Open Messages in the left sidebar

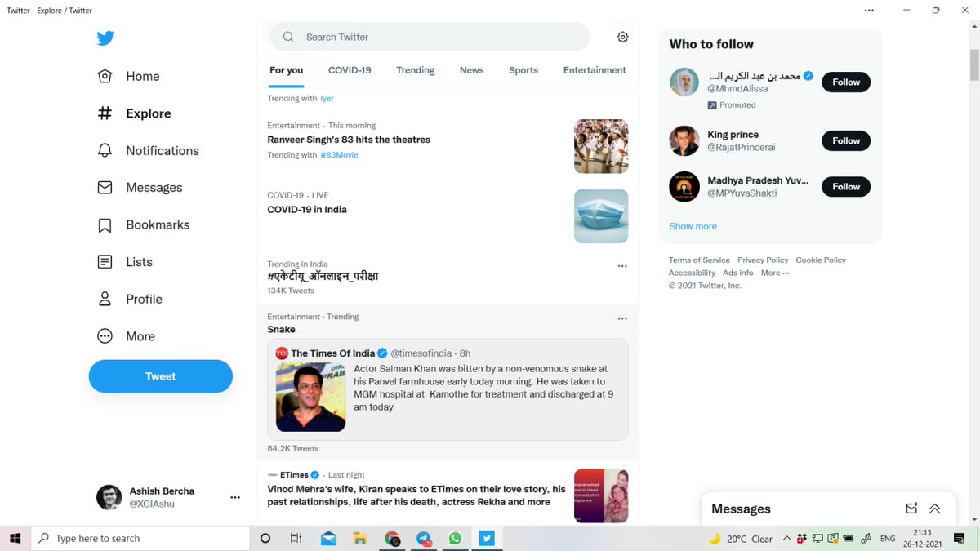click(x=140, y=188)
